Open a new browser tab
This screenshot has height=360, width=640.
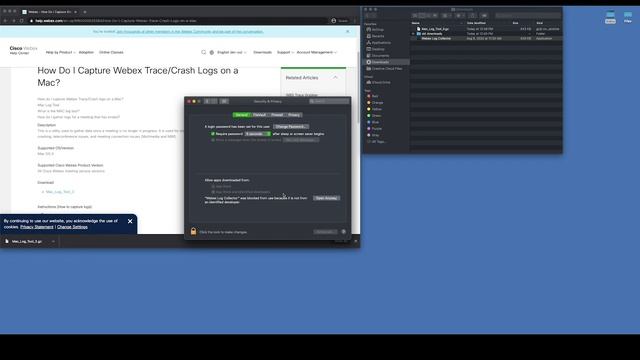point(84,12)
